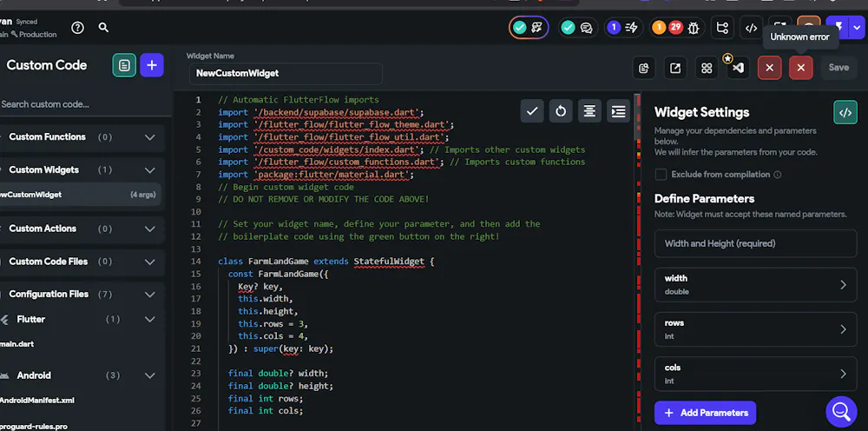Image resolution: width=868 pixels, height=431 pixels.
Task: Click the 'this.cols = 4,' code line
Action: (x=273, y=336)
